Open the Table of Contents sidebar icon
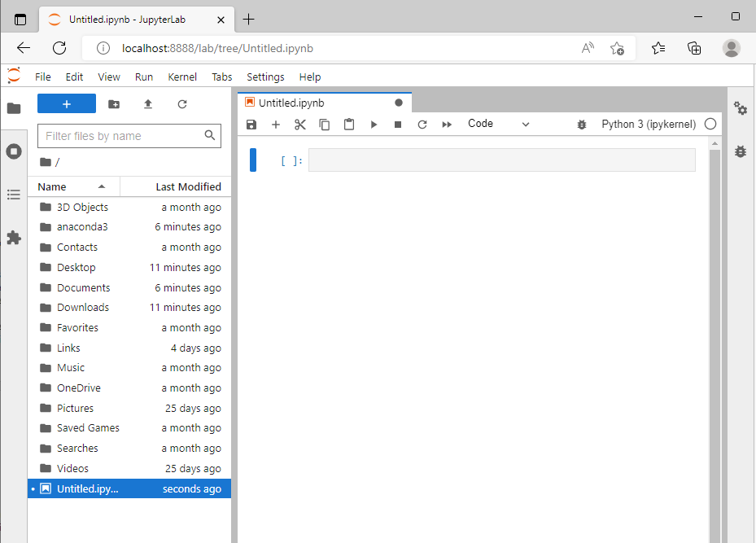756x543 pixels. tap(14, 195)
